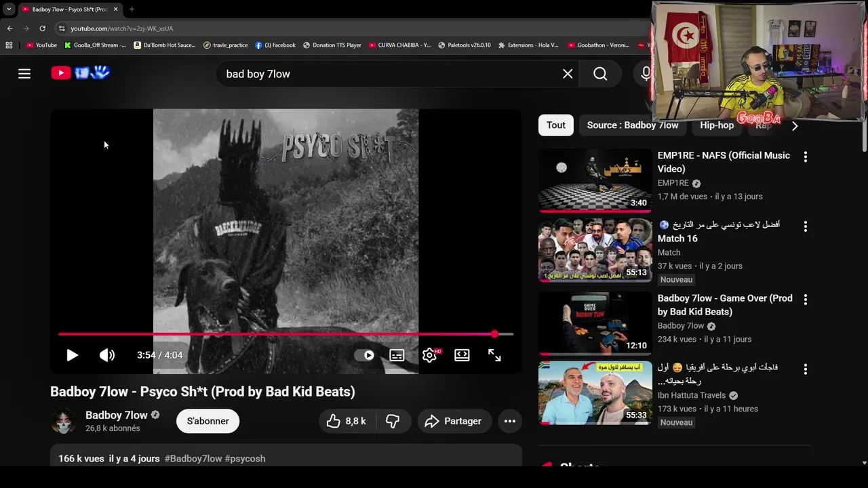Open EMP1RE - NAFS video thumbnail

click(595, 180)
